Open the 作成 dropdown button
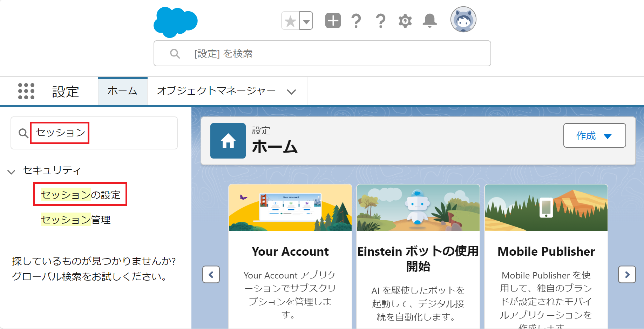 click(594, 136)
